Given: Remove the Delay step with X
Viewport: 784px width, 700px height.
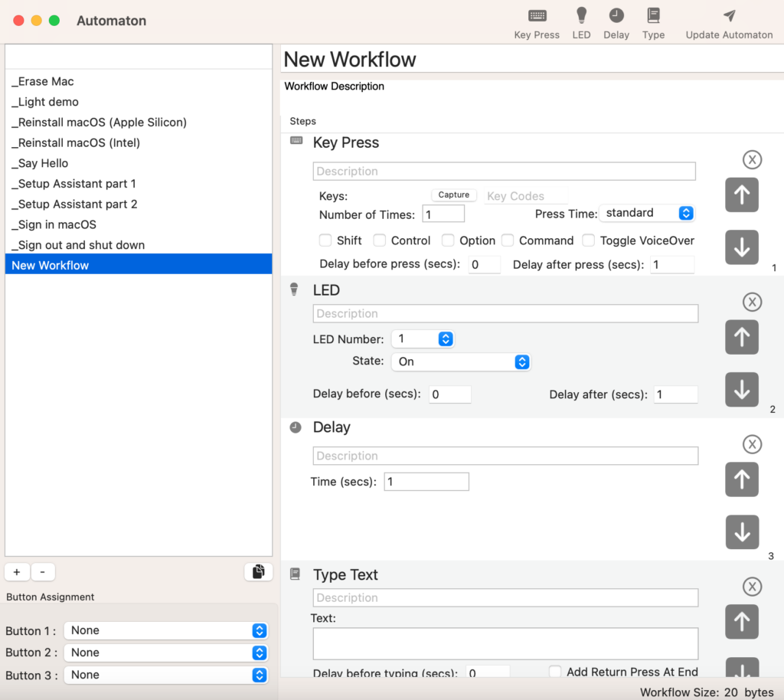Looking at the screenshot, I should tap(752, 444).
